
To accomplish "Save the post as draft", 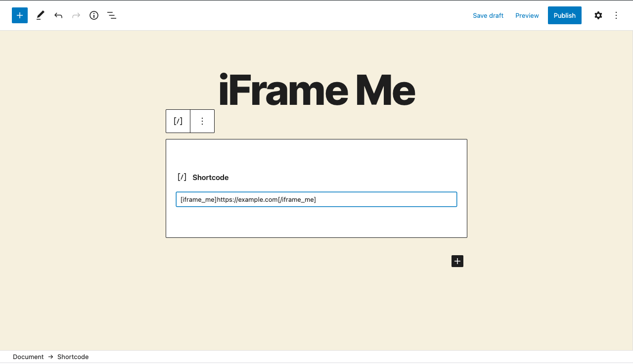I will click(x=488, y=15).
